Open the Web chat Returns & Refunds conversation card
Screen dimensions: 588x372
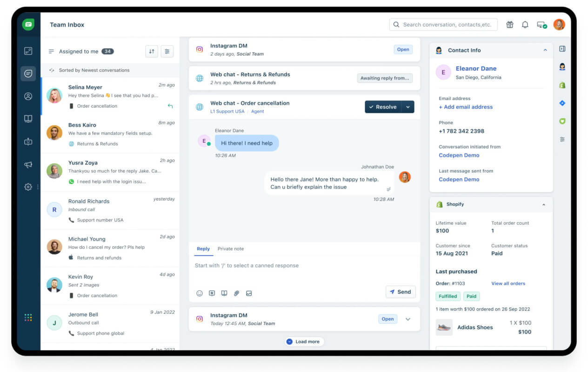304,78
